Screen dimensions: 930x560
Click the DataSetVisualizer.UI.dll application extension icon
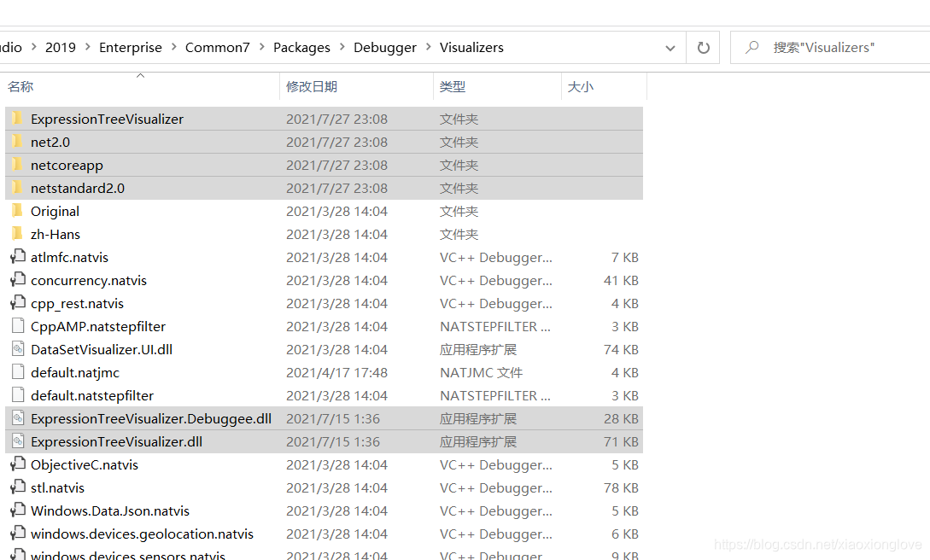tap(19, 349)
